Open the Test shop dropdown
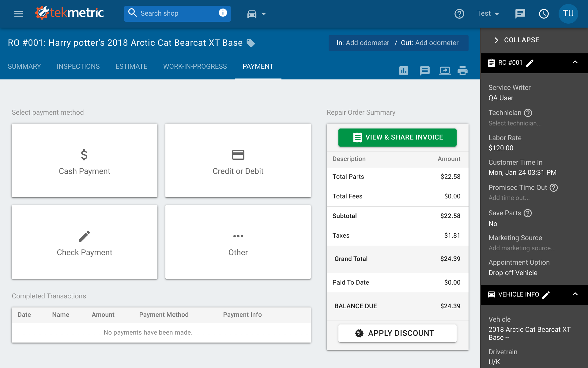The width and height of the screenshot is (588, 368). [x=488, y=13]
